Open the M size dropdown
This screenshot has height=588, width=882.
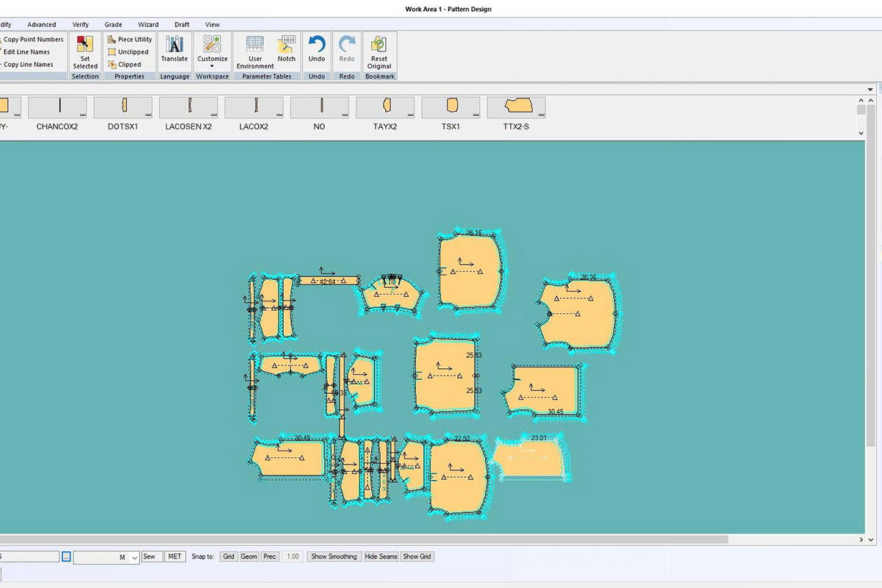tap(134, 558)
